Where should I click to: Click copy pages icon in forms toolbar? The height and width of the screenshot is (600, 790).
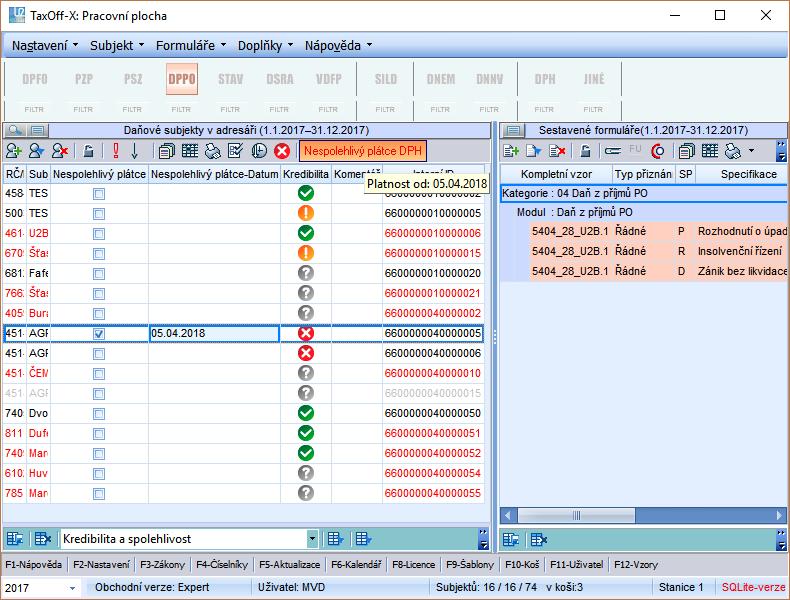(x=686, y=151)
